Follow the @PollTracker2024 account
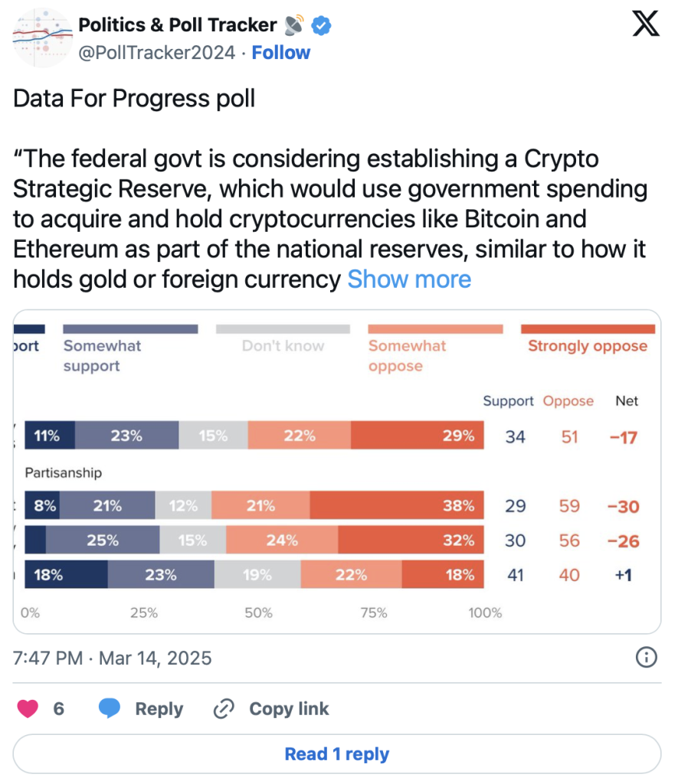678x784 pixels. point(281,53)
